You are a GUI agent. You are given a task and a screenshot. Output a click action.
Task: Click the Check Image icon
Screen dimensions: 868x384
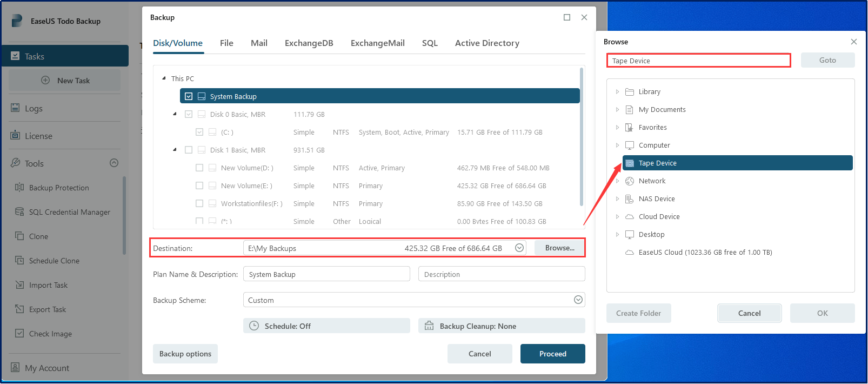coord(19,334)
